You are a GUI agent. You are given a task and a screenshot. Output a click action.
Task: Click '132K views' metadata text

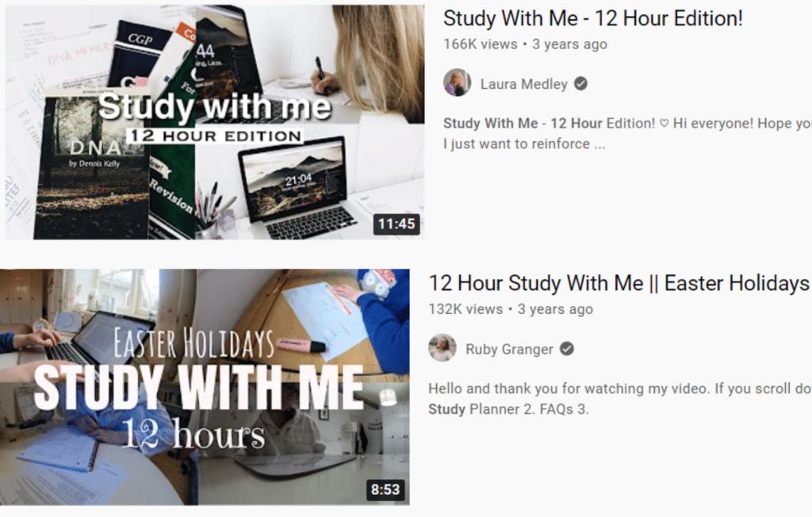(x=465, y=309)
